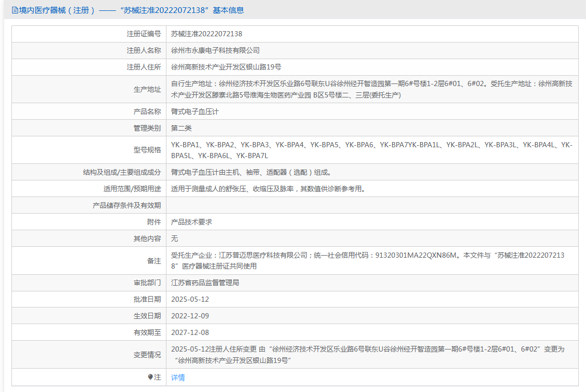Image resolution: width=586 pixels, height=392 pixels.
Task: Click the 产品储存条件及有效期 label
Action: (127, 205)
